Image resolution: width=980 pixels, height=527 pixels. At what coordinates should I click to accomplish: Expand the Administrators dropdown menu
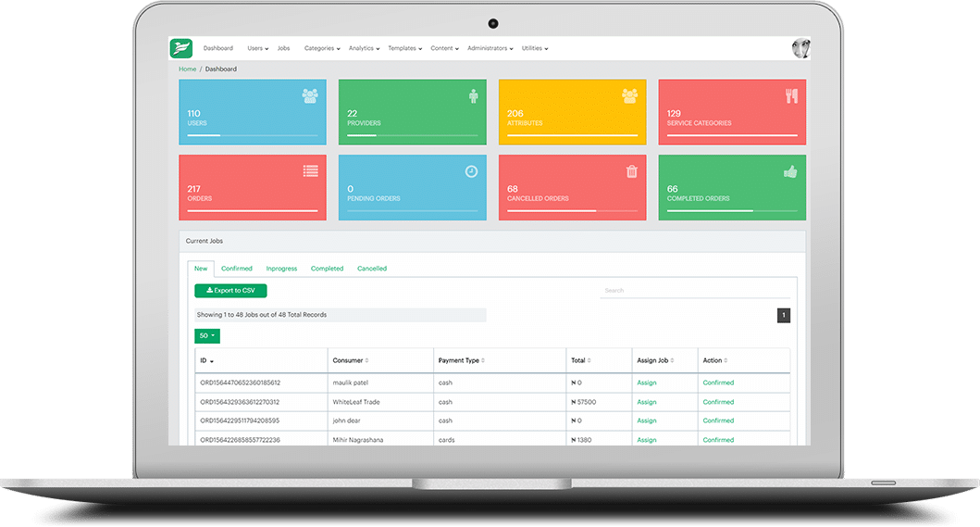click(x=490, y=48)
